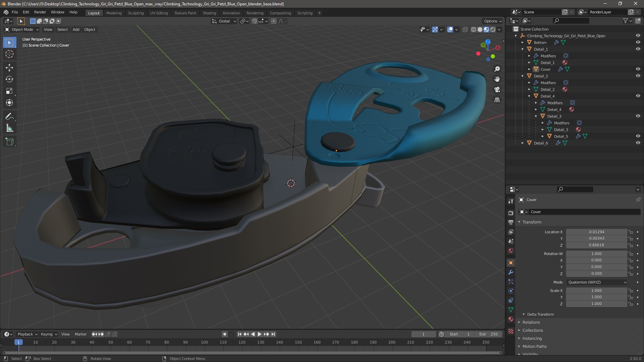Screen dimensions: 644x362
Task: Toggle camera view in viewport
Action: coord(497,89)
